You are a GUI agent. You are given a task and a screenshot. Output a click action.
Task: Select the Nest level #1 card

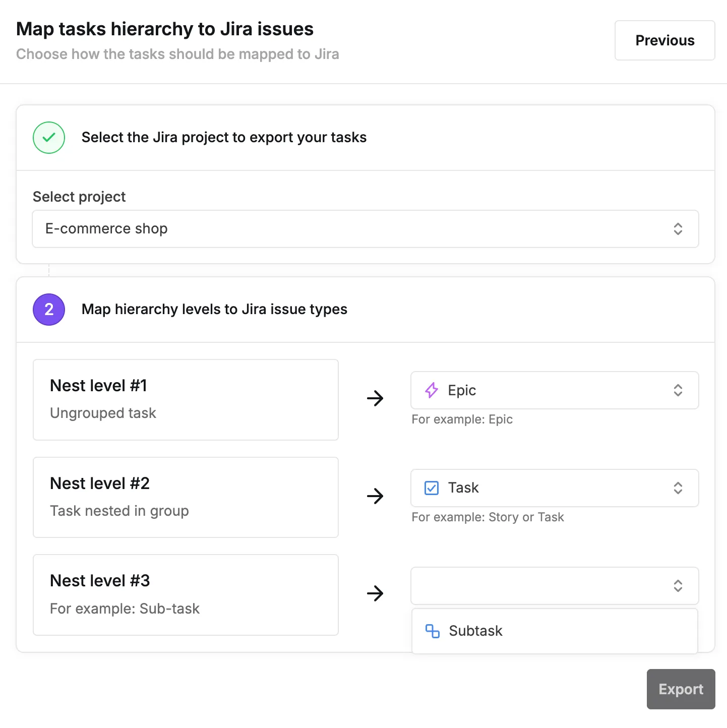[186, 400]
